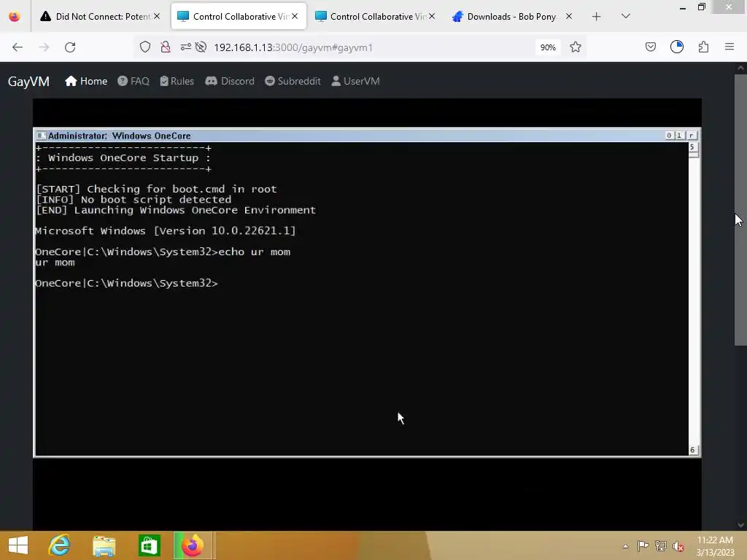This screenshot has height=560, width=747.
Task: Open the tracking protection shield icon
Action: click(x=145, y=47)
